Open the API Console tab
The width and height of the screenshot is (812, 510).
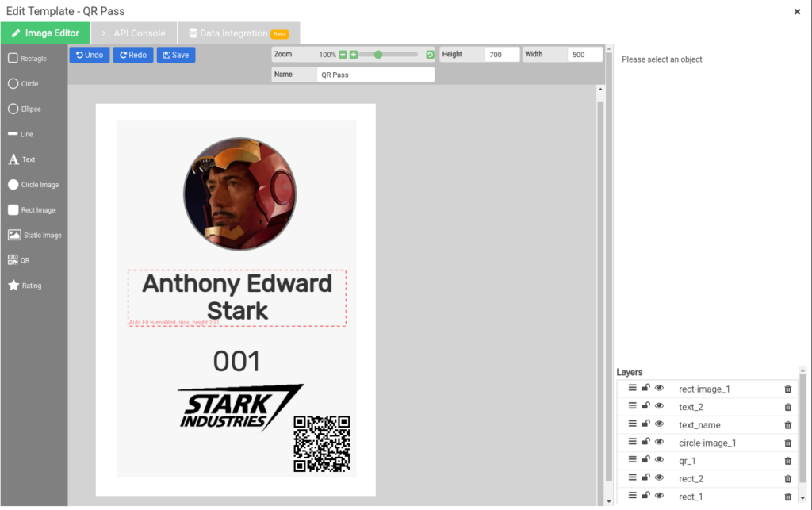coord(133,33)
